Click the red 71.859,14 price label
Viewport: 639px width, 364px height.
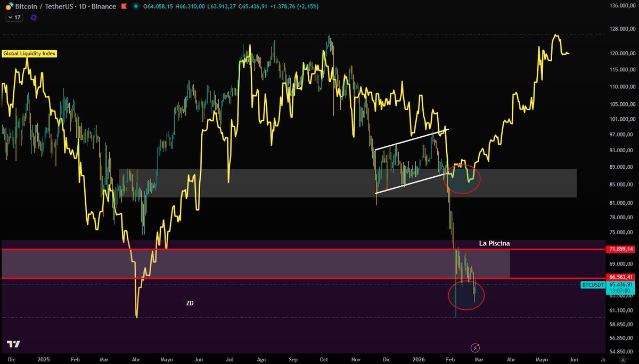[x=621, y=249]
